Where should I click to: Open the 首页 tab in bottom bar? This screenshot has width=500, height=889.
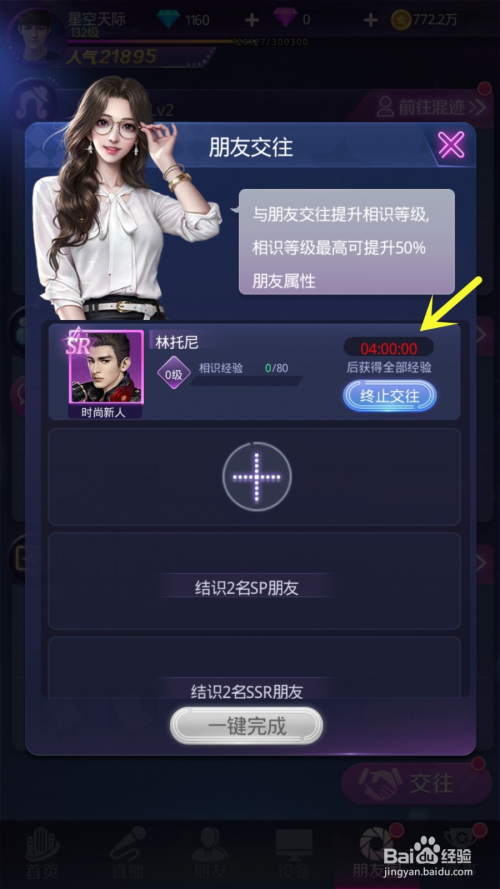[x=41, y=854]
